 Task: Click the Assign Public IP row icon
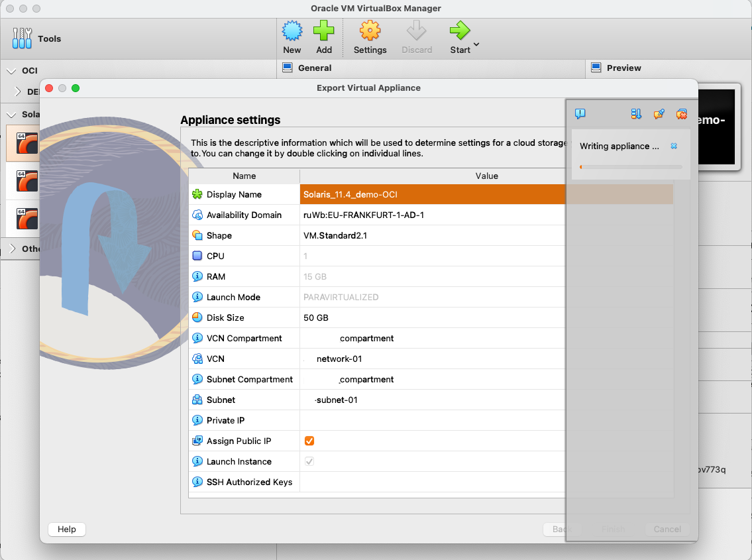coord(197,441)
